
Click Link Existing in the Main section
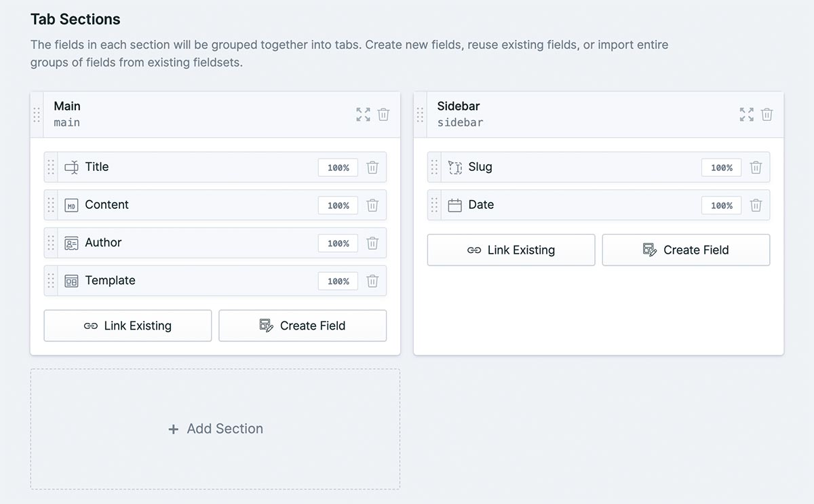128,326
